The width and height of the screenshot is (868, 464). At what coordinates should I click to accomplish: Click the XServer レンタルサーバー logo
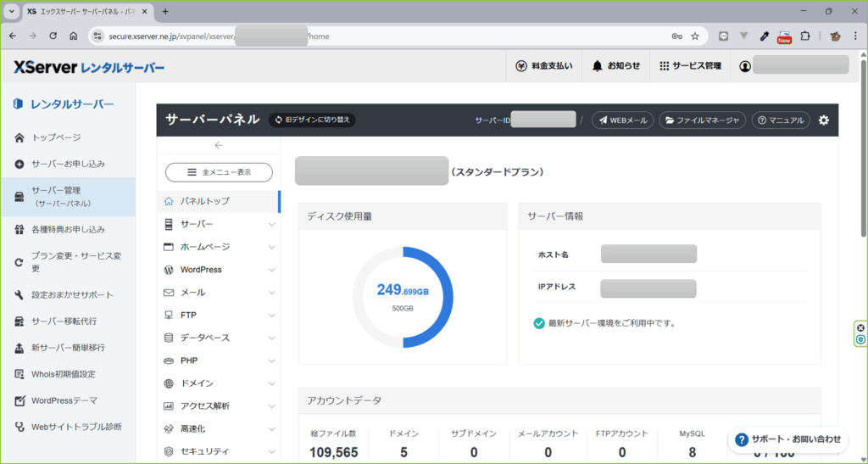click(89, 68)
